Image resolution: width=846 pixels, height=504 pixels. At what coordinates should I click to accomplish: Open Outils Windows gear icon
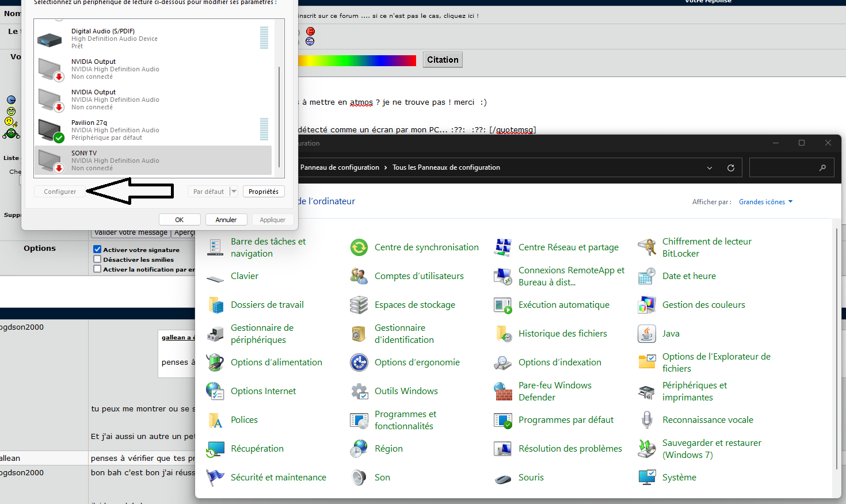coord(359,391)
